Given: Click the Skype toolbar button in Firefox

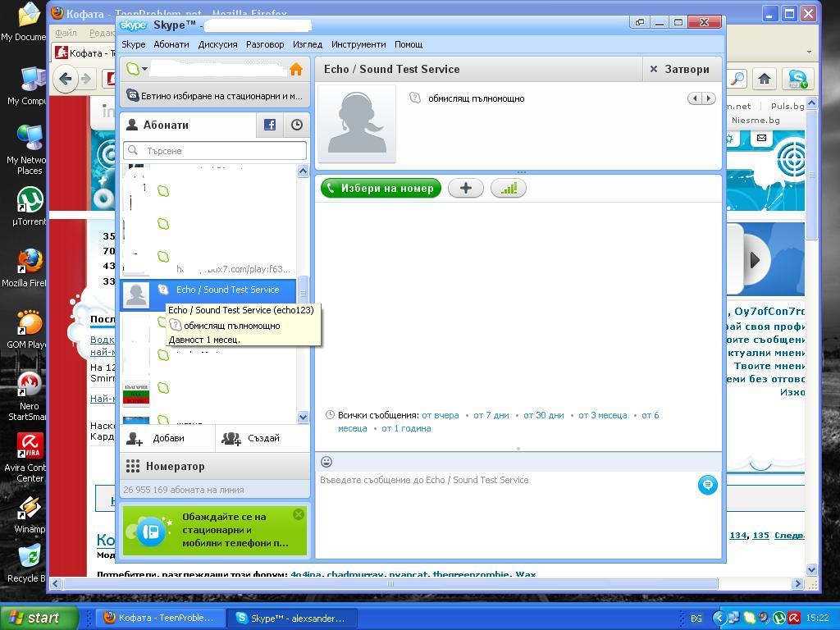Looking at the screenshot, I should (x=798, y=80).
